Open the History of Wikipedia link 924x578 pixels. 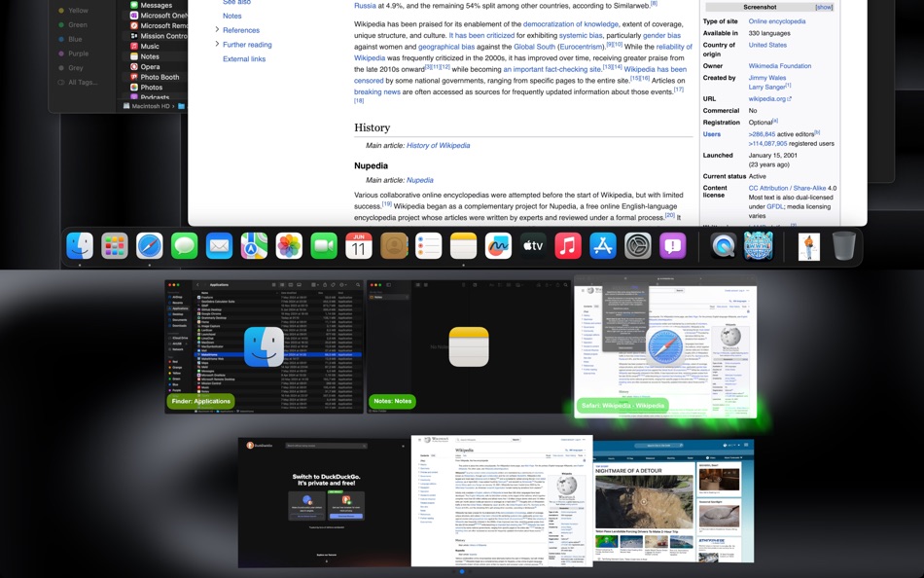click(439, 145)
